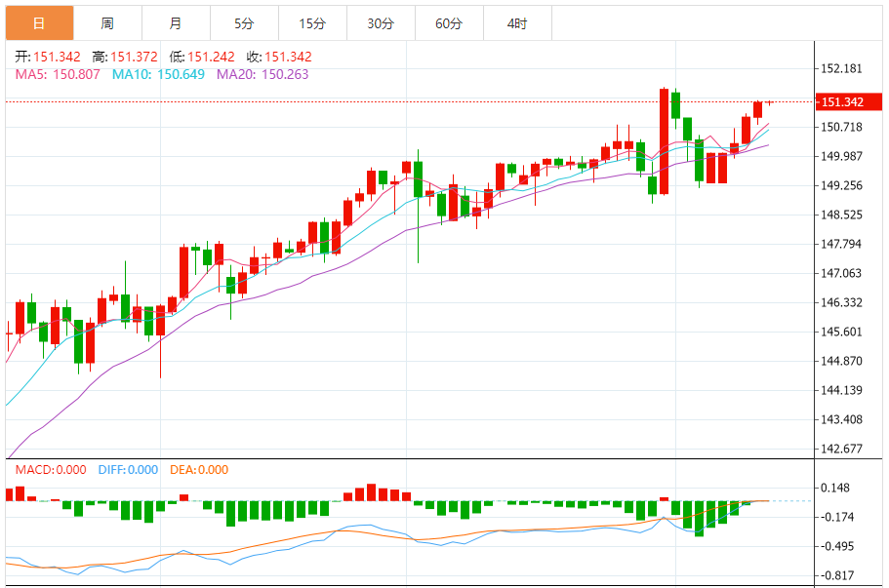The width and height of the screenshot is (889, 588).
Task: Click the latest small candlestick at 151.342
Action: (769, 102)
